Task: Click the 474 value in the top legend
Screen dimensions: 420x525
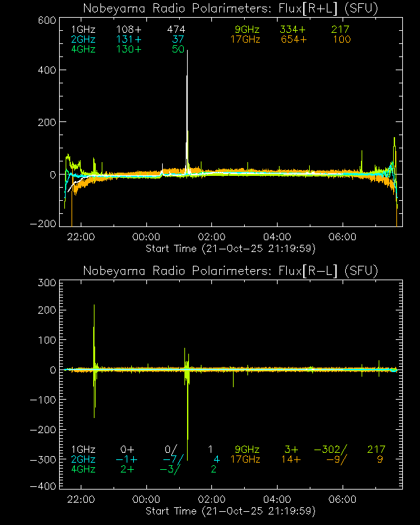Action: (175, 30)
